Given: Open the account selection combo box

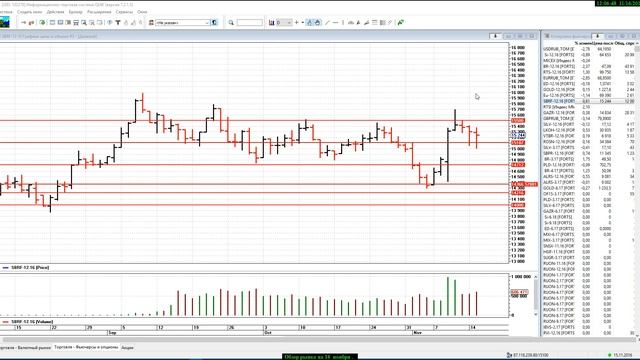Looking at the screenshot, I should pyautogui.click(x=182, y=22).
